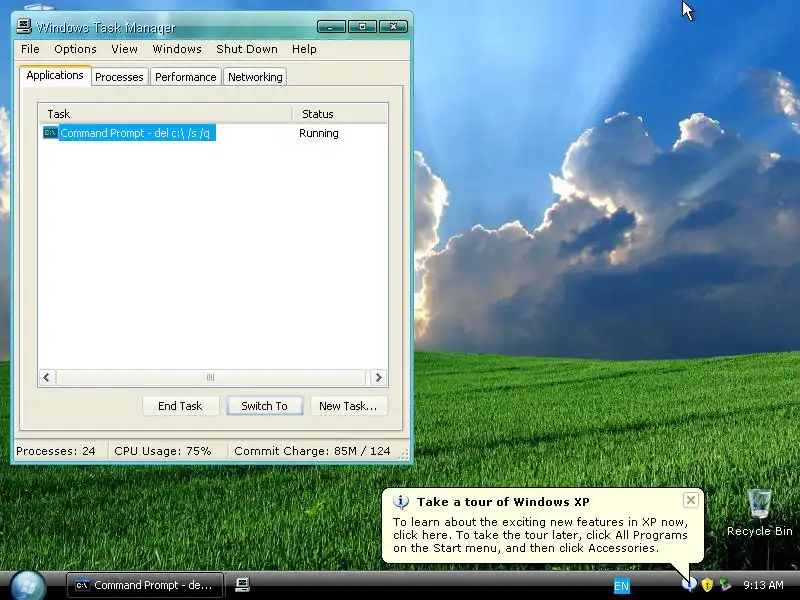Screen dimensions: 800x600
Task: Close the Windows XP tour balloon
Action: (690, 500)
